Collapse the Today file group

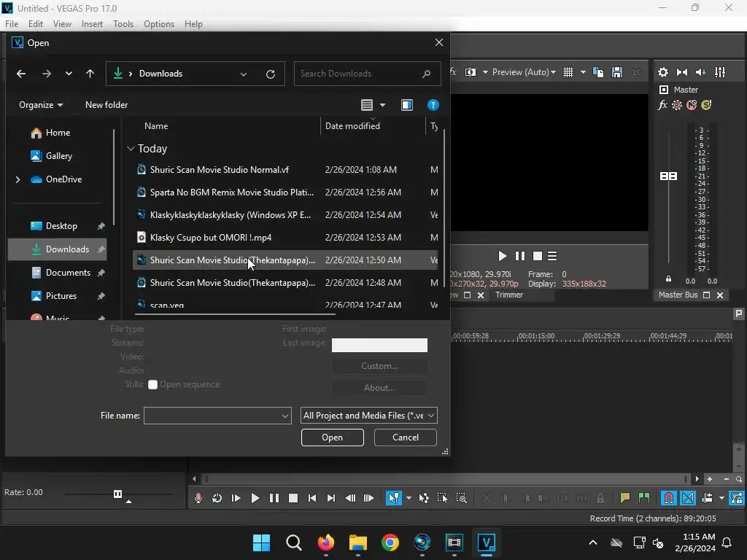131,149
